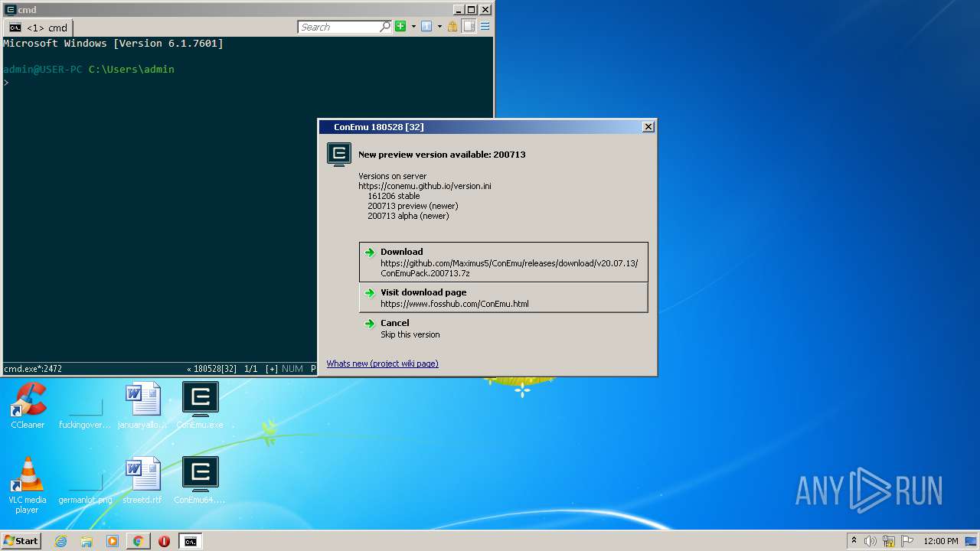This screenshot has height=551, width=980.
Task: Show hidden tray icons arrow
Action: pyautogui.click(x=854, y=540)
